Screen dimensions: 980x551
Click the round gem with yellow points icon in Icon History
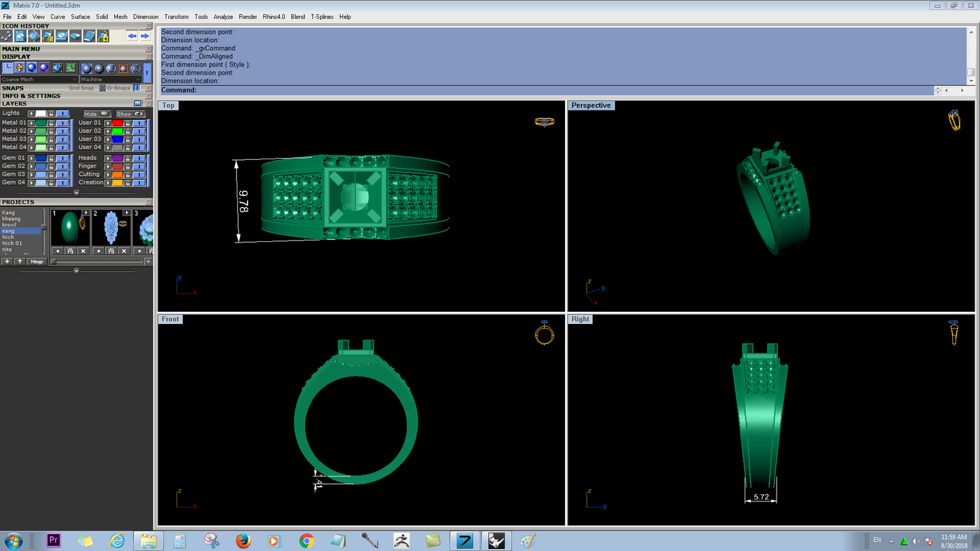pyautogui.click(x=34, y=36)
